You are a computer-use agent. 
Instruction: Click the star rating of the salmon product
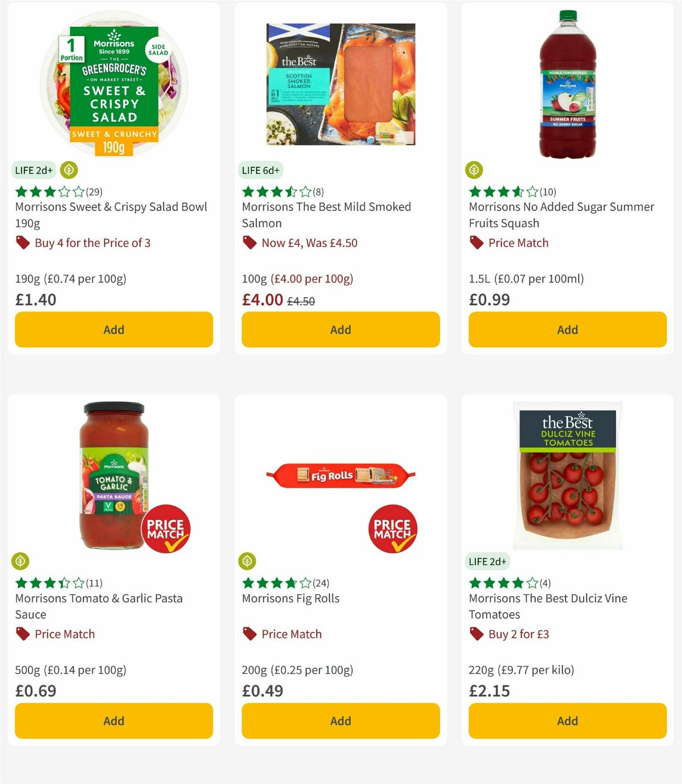coord(275,192)
